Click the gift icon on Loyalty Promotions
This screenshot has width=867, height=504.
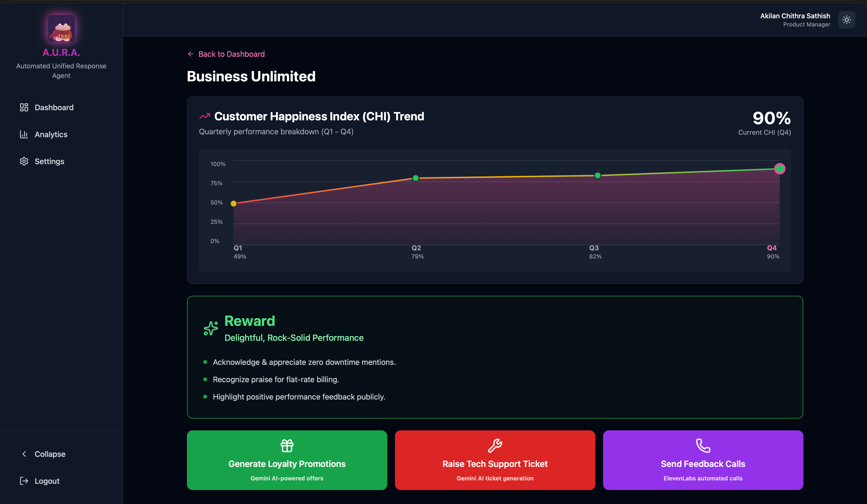pyautogui.click(x=287, y=446)
